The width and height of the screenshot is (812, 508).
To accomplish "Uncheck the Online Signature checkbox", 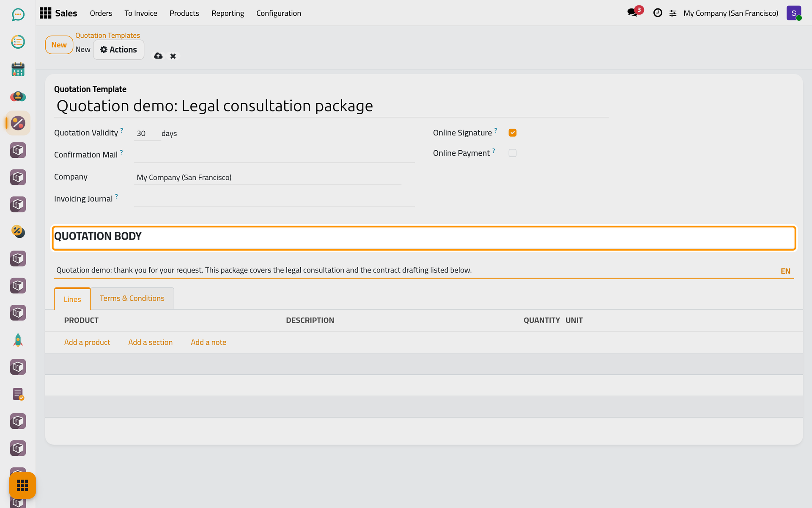I will pyautogui.click(x=513, y=133).
